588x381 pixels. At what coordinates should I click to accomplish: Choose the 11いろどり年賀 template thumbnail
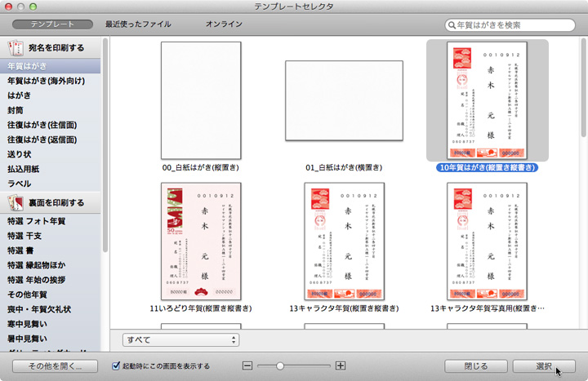click(x=202, y=241)
